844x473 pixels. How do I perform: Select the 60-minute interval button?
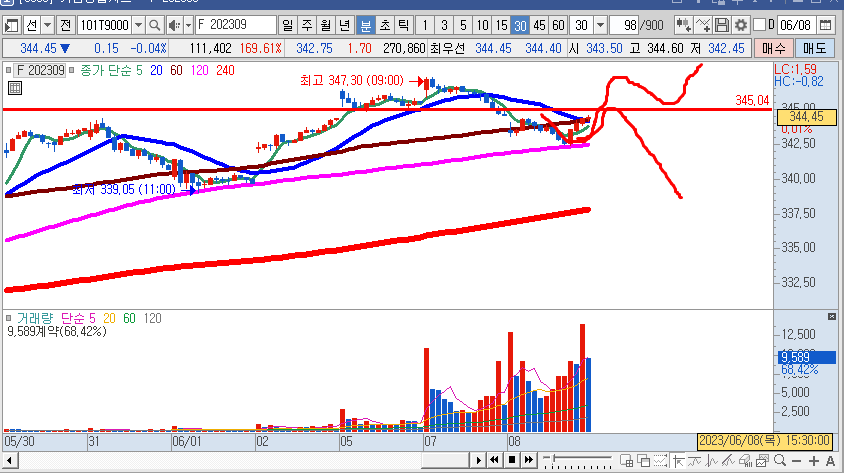[x=558, y=25]
